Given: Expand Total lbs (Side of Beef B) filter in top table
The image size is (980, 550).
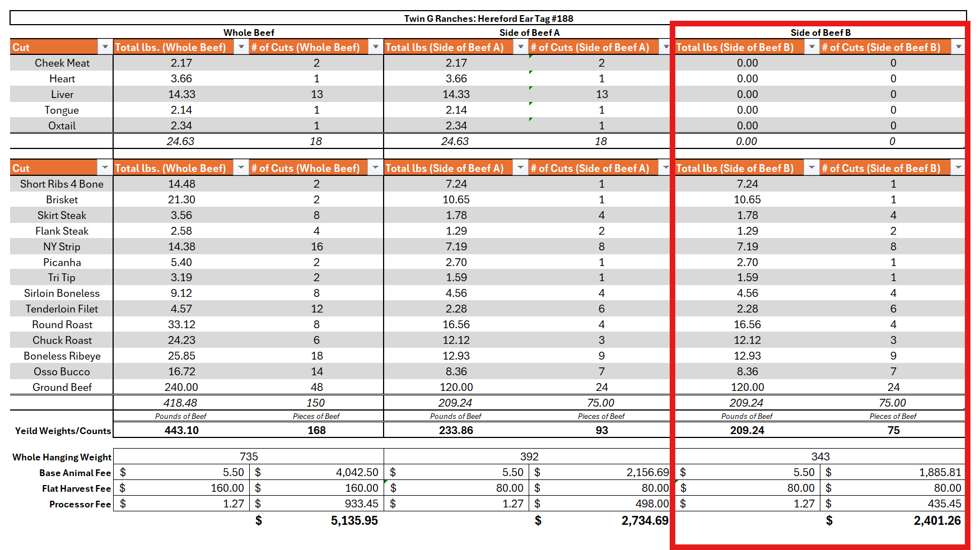Looking at the screenshot, I should pos(811,47).
